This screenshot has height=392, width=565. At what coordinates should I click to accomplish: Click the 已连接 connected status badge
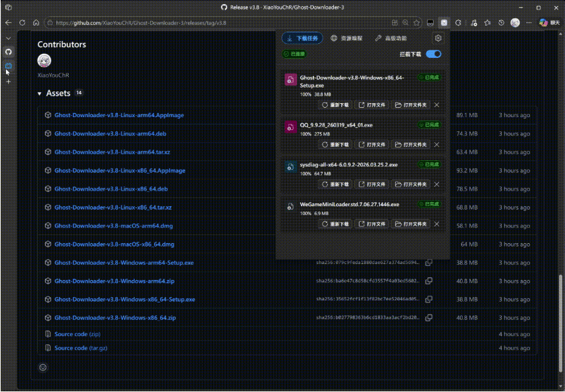pyautogui.click(x=294, y=54)
